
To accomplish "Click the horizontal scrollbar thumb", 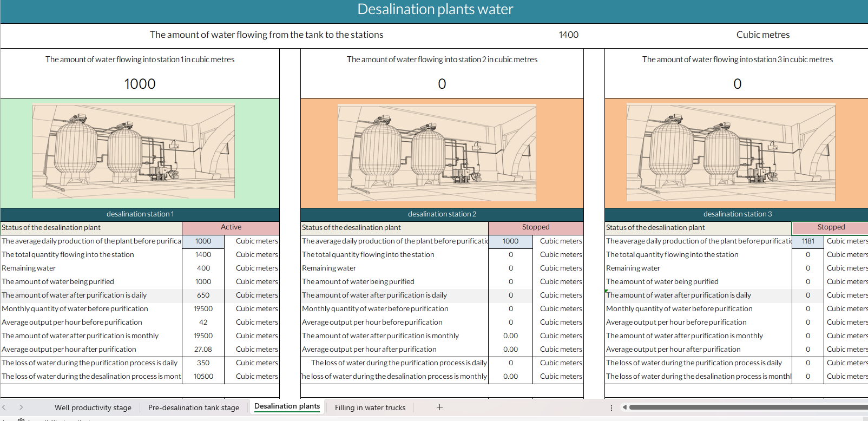I will [x=748, y=407].
